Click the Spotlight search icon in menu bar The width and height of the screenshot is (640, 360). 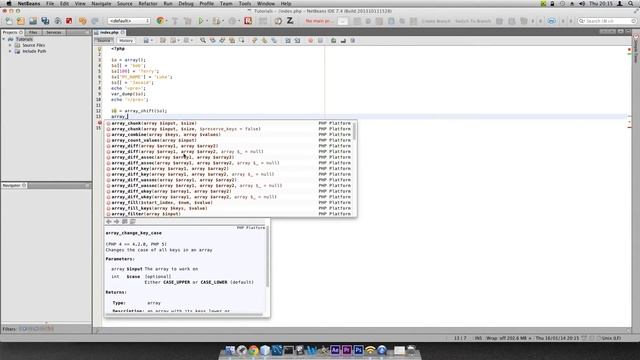tap(631, 3)
